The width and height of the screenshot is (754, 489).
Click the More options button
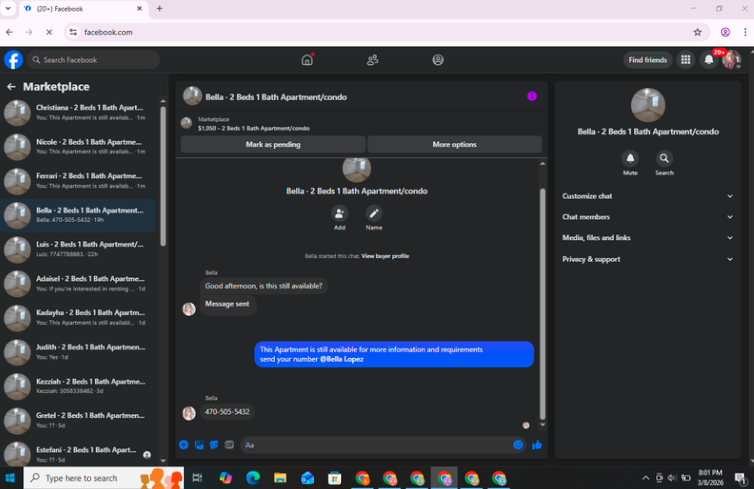point(454,144)
